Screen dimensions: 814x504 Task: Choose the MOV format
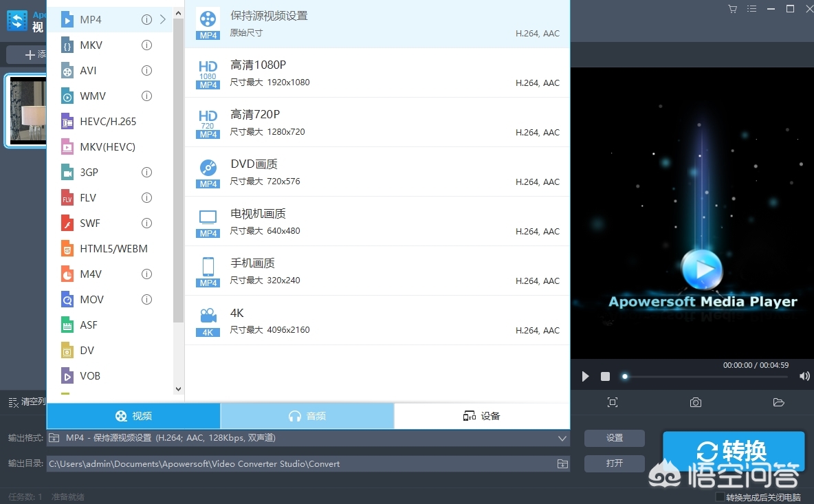(109, 300)
